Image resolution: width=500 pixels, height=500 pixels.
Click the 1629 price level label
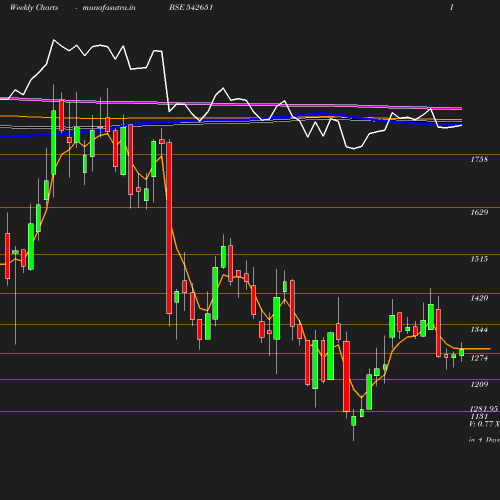tap(479, 212)
